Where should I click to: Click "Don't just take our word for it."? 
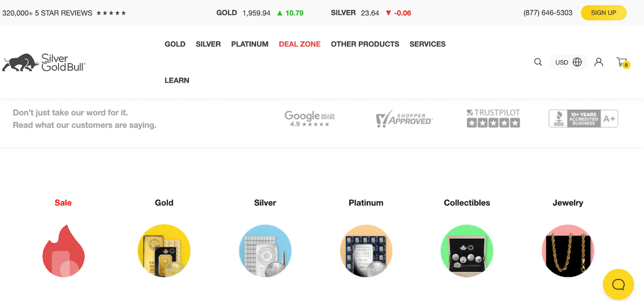click(70, 113)
